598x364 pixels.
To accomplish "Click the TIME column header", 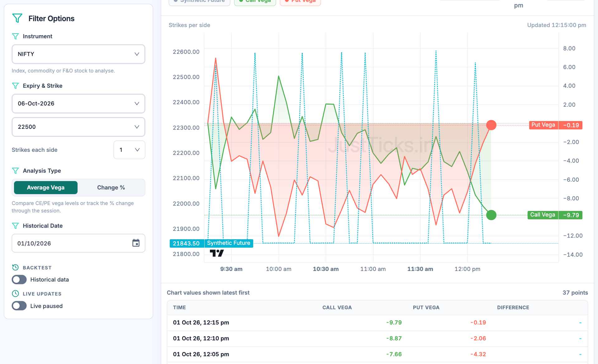I will coord(179,307).
